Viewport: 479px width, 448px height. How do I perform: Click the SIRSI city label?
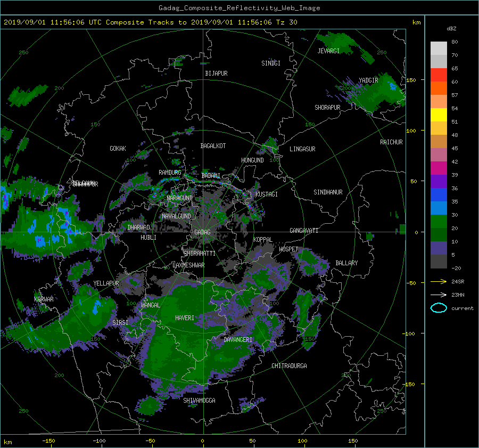[120, 323]
